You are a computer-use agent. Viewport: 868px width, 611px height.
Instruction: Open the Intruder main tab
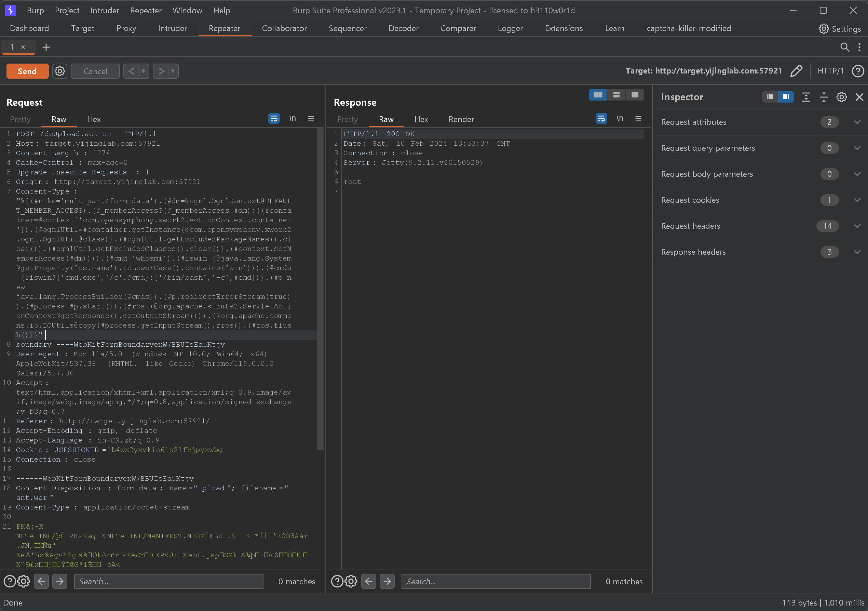172,28
